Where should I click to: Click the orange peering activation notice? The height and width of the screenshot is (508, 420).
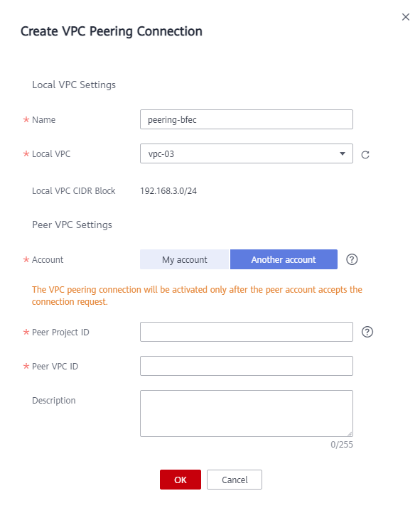(197, 296)
